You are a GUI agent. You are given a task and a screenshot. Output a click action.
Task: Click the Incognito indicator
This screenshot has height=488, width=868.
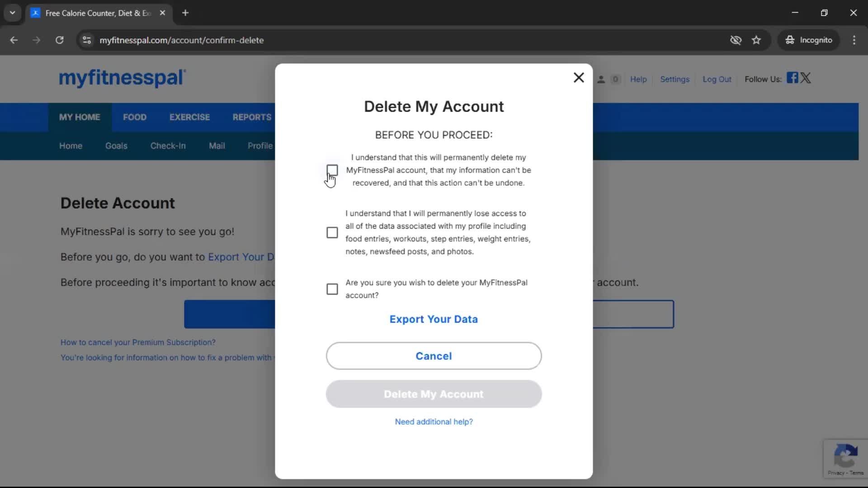click(809, 40)
